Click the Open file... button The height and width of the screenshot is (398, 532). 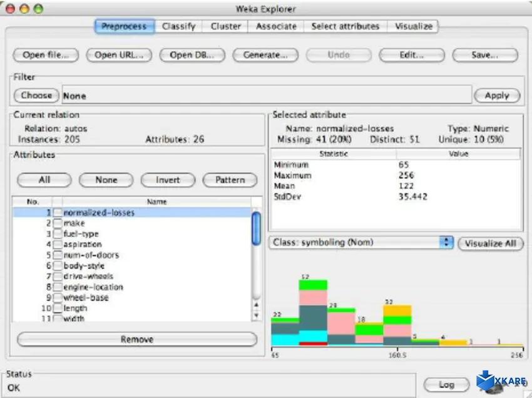(x=46, y=55)
